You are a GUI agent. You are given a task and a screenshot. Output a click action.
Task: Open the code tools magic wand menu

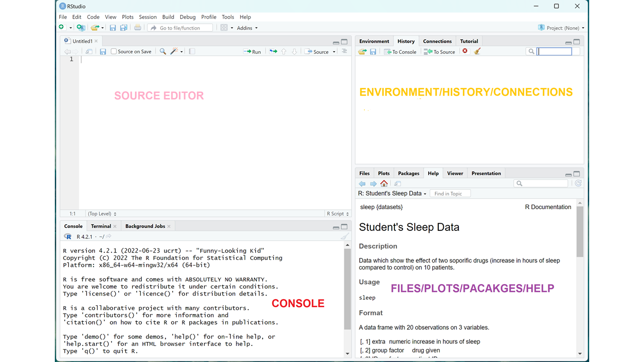177,51
